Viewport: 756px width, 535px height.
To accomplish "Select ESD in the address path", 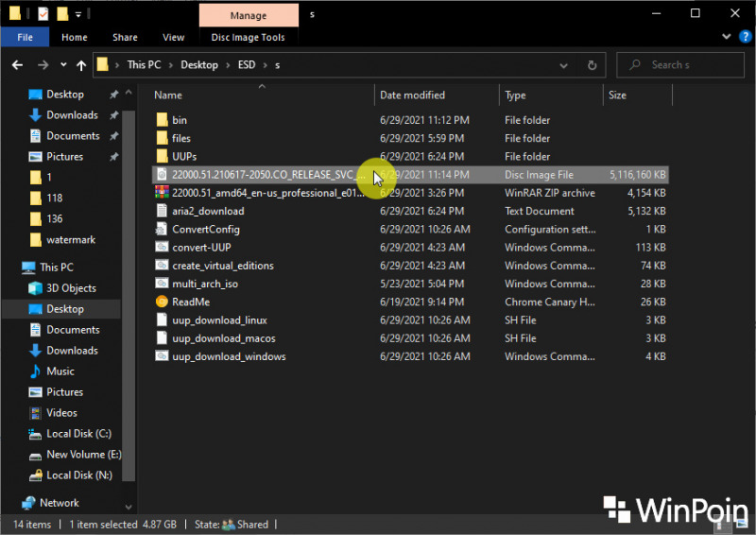I will [247, 64].
